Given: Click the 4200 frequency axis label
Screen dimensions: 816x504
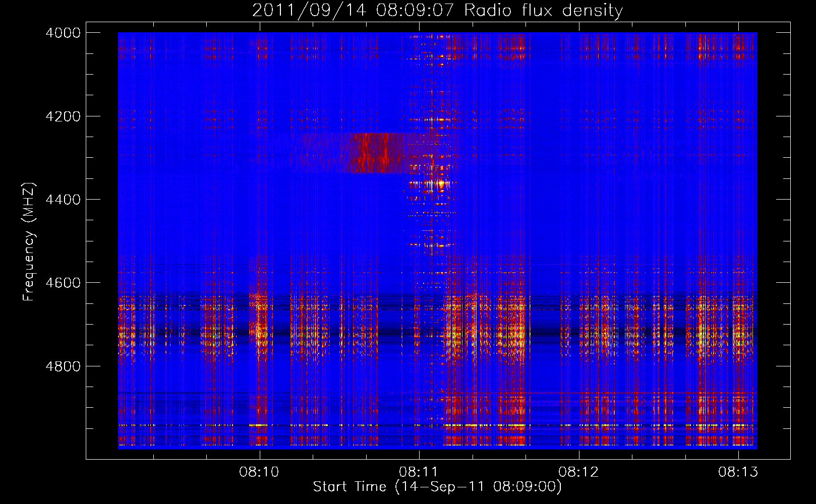Looking at the screenshot, I should 63,116.
